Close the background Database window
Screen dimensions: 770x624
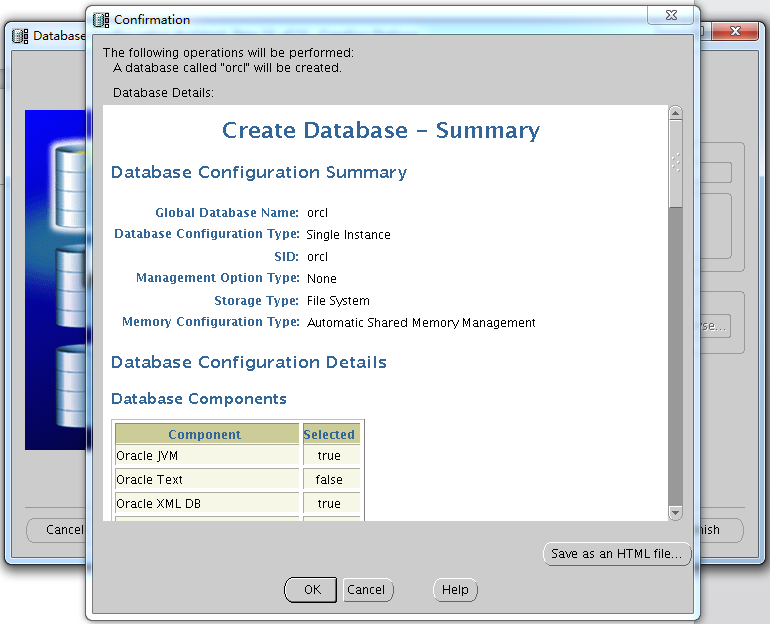tap(735, 31)
